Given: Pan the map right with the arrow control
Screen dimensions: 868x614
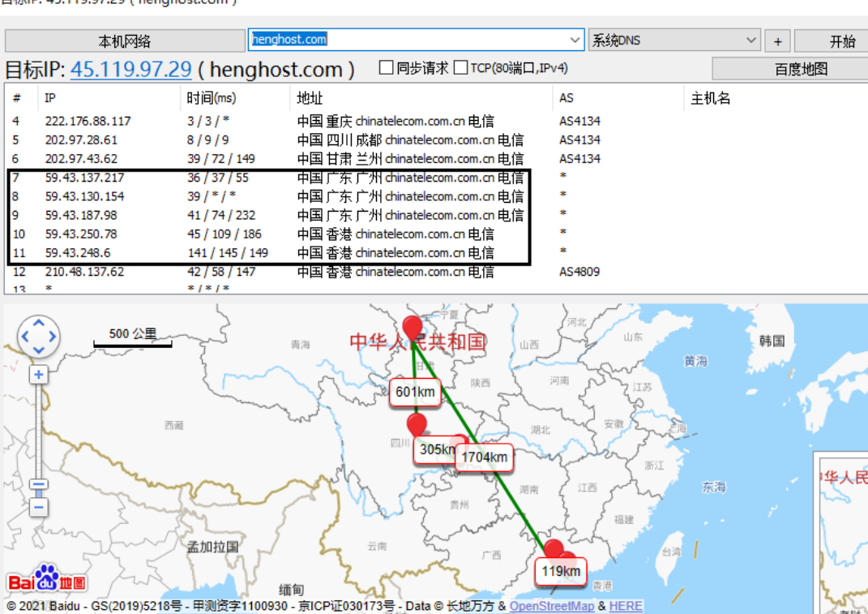Looking at the screenshot, I should coord(53,337).
